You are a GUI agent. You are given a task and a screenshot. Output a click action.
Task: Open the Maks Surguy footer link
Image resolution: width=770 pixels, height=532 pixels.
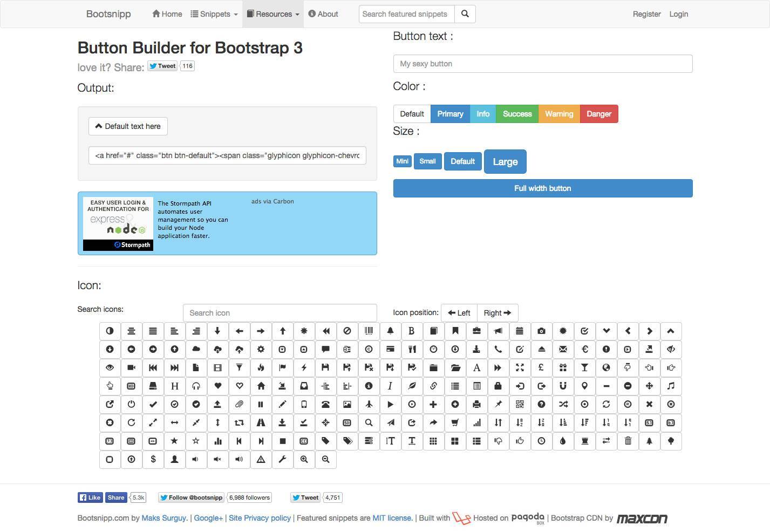click(165, 518)
